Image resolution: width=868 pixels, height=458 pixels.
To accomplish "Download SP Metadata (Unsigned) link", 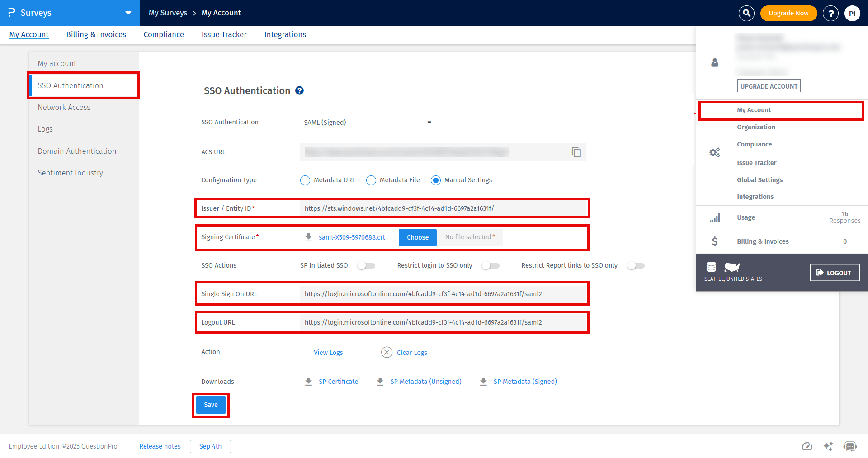I will point(426,382).
